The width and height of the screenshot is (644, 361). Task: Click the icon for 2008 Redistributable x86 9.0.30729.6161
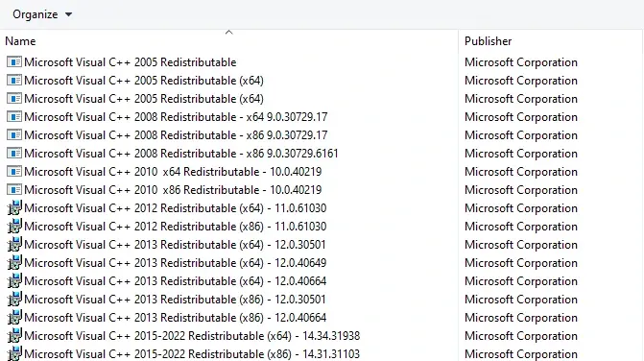pos(14,154)
